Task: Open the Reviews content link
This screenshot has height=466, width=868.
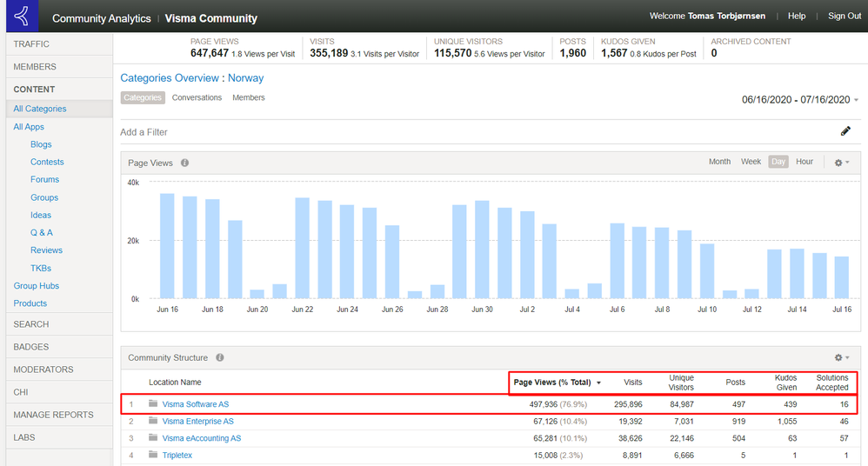Action: click(x=46, y=250)
